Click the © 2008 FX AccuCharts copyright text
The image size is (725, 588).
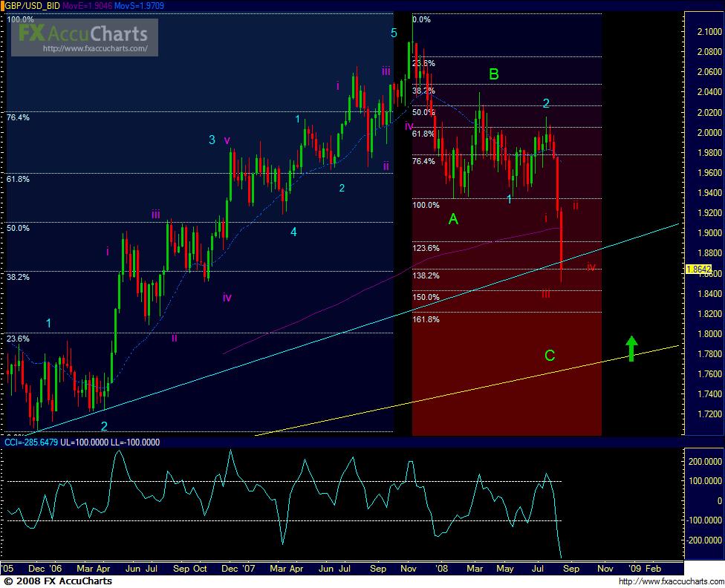pos(57,581)
